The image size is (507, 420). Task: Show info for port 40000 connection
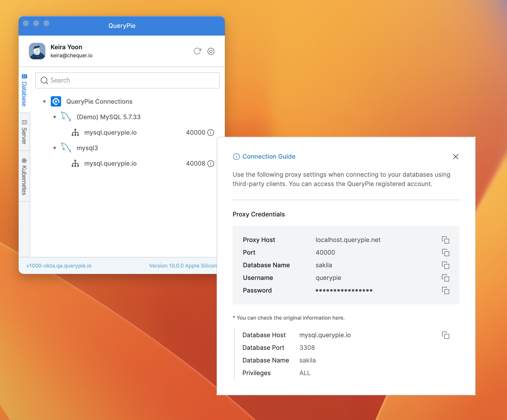coord(211,133)
